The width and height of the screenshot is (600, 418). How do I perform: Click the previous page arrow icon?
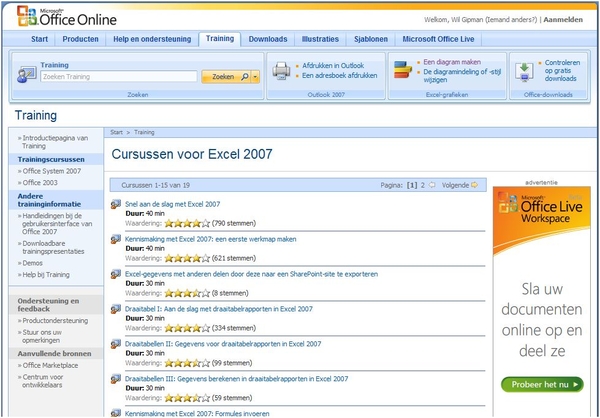pyautogui.click(x=432, y=185)
